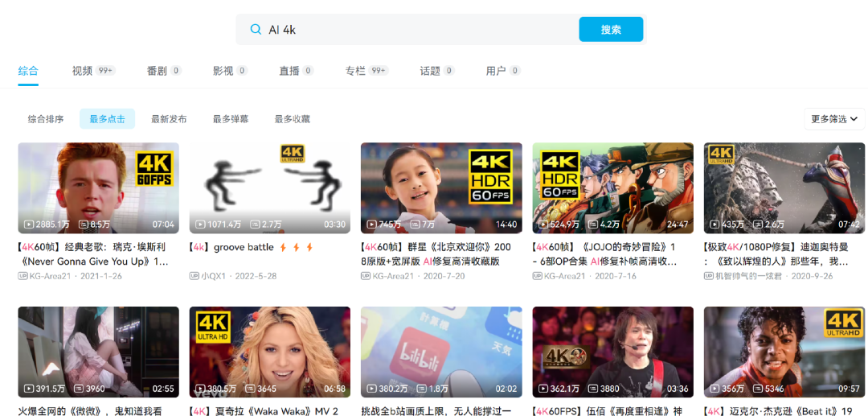
Task: Open the 迪迦奥特曼 video thumbnail
Action: pyautogui.click(x=784, y=187)
